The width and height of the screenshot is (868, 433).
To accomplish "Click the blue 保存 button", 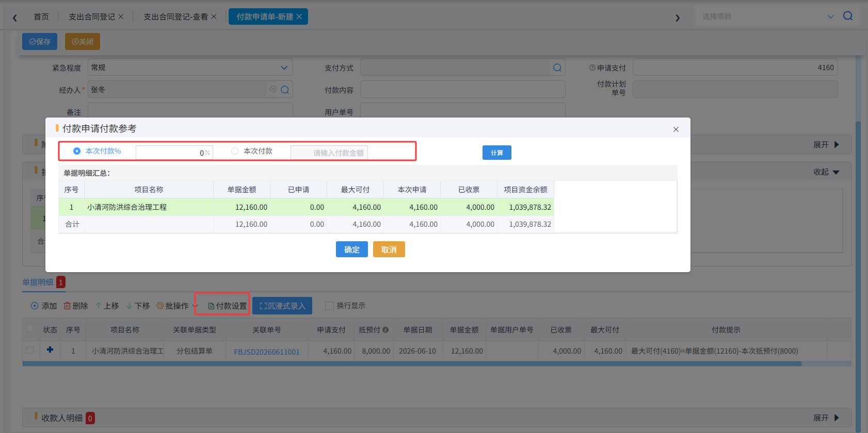I will click(x=40, y=41).
